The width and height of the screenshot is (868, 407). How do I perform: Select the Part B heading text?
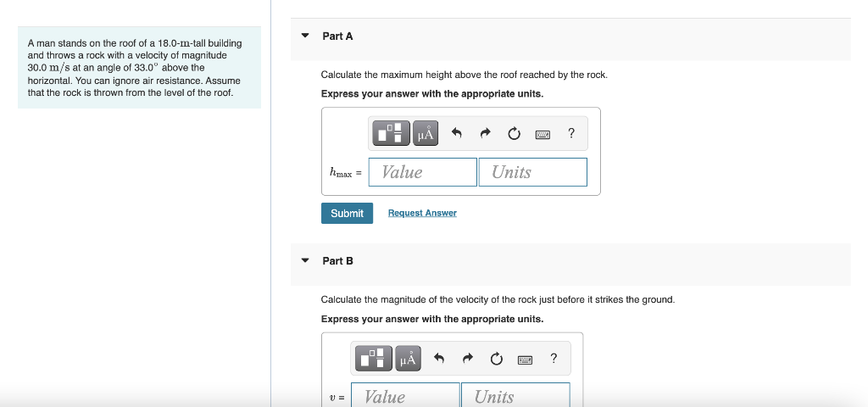click(x=337, y=261)
